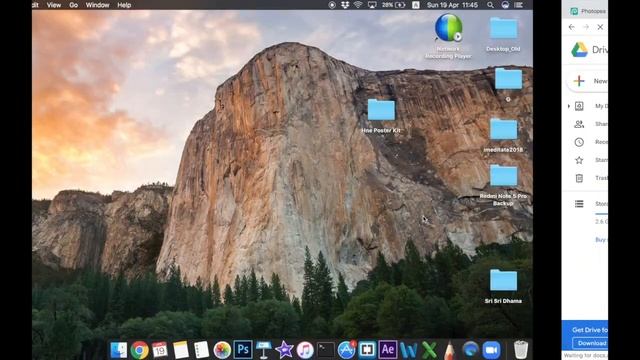
Task: Open Terminal from the dock
Action: click(x=326, y=350)
